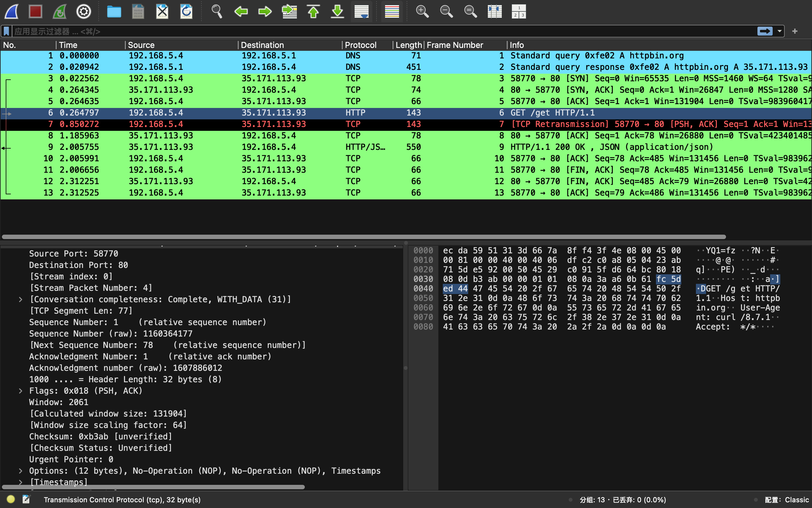Toggle packet list colorization
Image resolution: width=812 pixels, height=508 pixels.
392,12
